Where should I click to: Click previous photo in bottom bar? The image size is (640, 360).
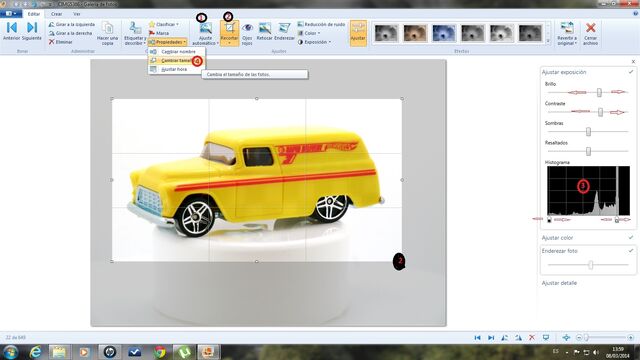pyautogui.click(x=477, y=338)
